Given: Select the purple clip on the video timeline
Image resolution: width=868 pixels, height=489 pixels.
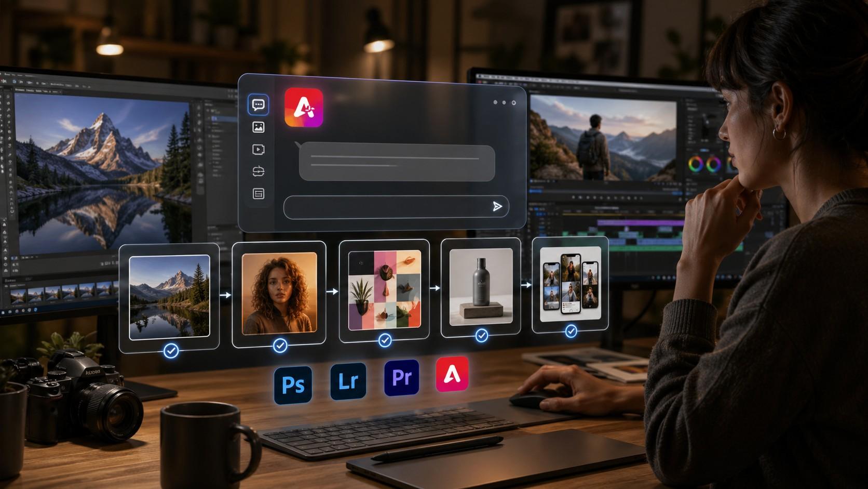Looking at the screenshot, I should pos(641,223).
